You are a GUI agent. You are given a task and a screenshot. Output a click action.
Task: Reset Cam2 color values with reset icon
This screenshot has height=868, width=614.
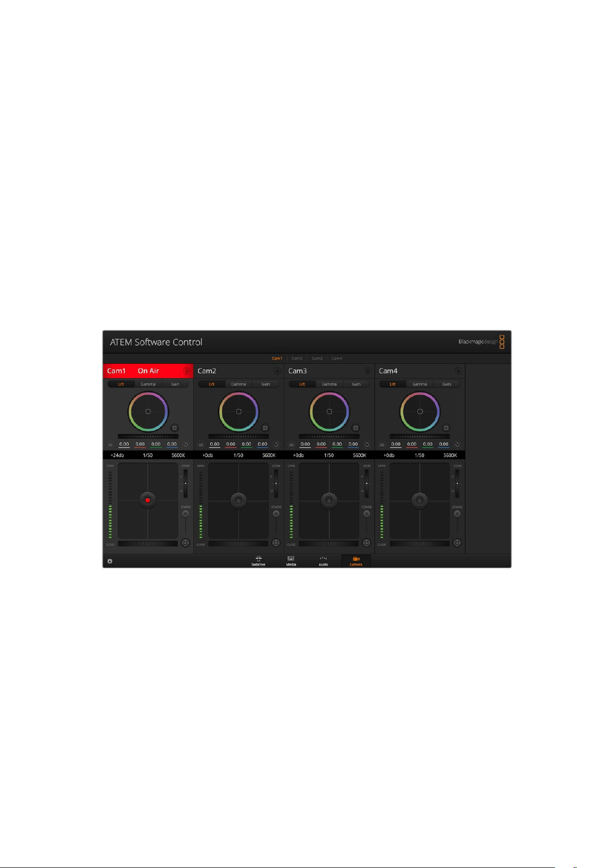click(x=276, y=445)
